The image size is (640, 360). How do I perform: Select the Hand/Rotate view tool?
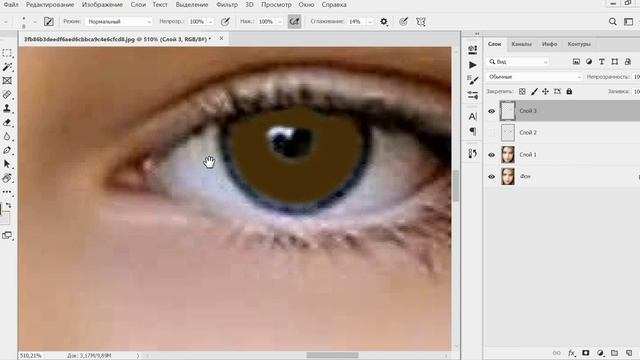7,178
